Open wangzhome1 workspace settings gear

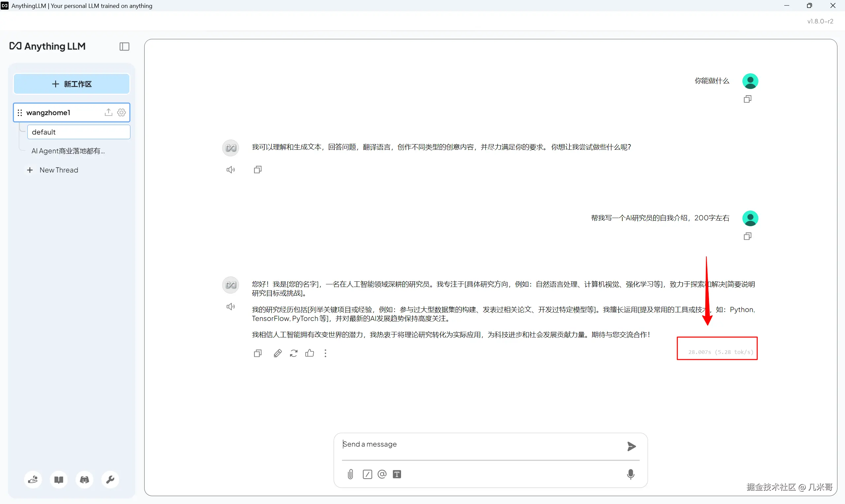(121, 112)
